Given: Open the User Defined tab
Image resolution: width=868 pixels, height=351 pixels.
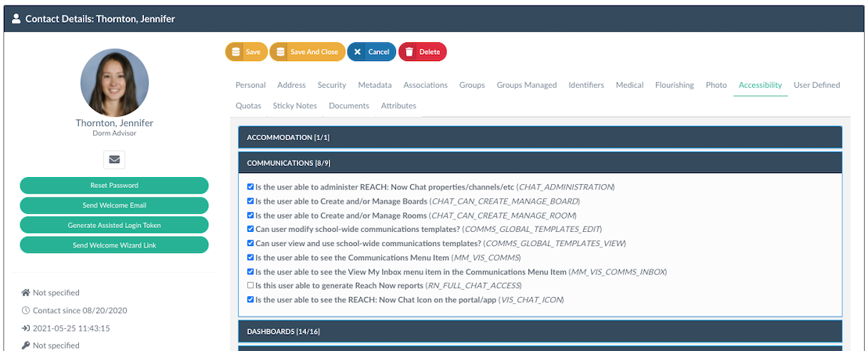Looking at the screenshot, I should point(816,85).
